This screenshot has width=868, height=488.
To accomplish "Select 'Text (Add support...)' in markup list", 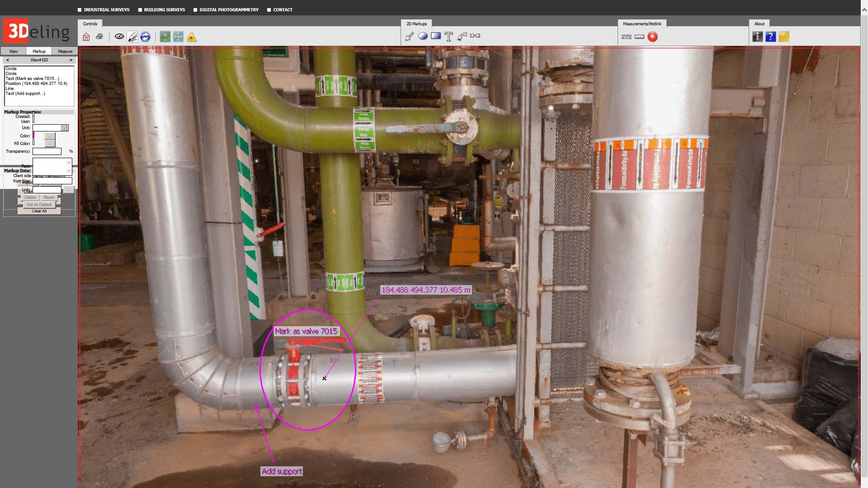I will [25, 94].
